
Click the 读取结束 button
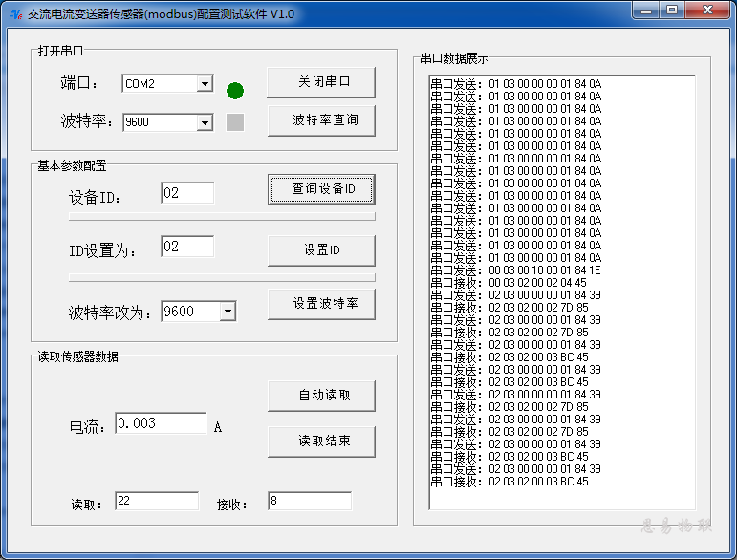click(x=320, y=442)
